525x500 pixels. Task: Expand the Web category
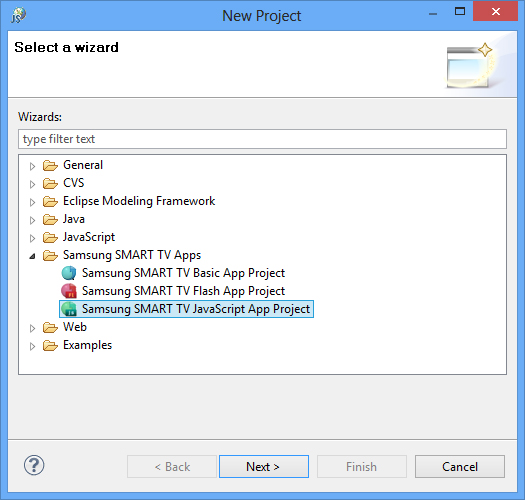click(x=32, y=328)
